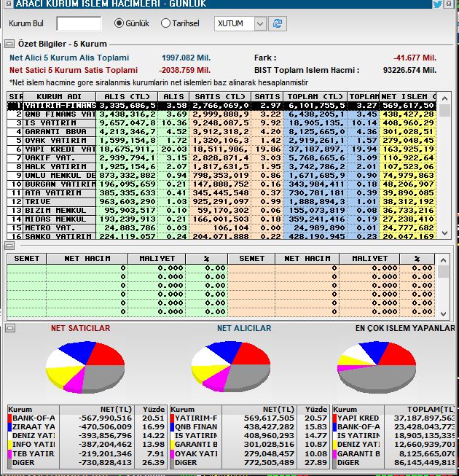Click the refresh icon next to XUTUM
This screenshot has width=459, height=476.
pyautogui.click(x=278, y=23)
